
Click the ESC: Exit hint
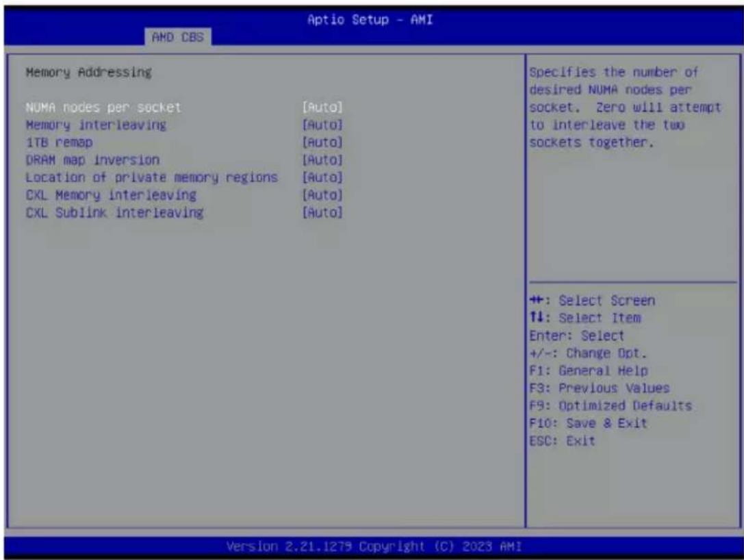pyautogui.click(x=562, y=441)
